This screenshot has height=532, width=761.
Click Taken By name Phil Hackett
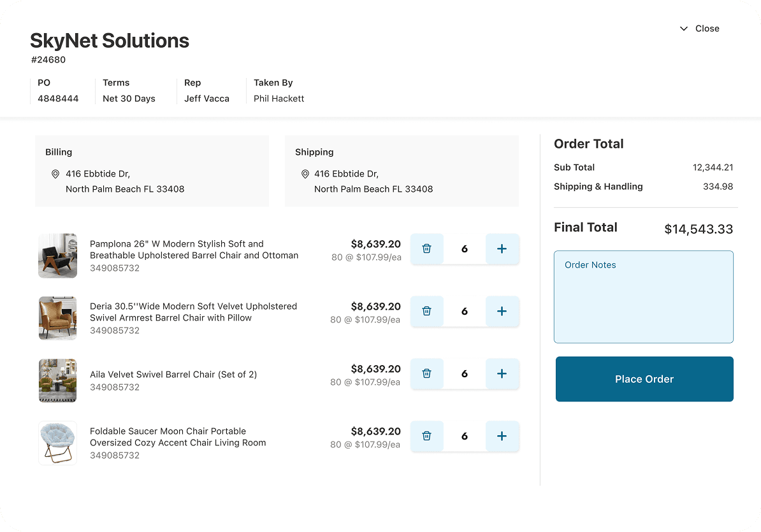(279, 99)
